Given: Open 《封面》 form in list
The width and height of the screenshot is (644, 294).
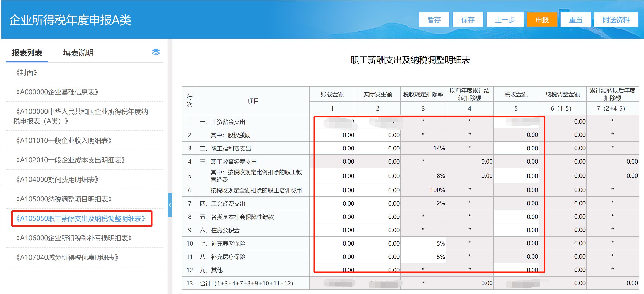Looking at the screenshot, I should pyautogui.click(x=27, y=72).
